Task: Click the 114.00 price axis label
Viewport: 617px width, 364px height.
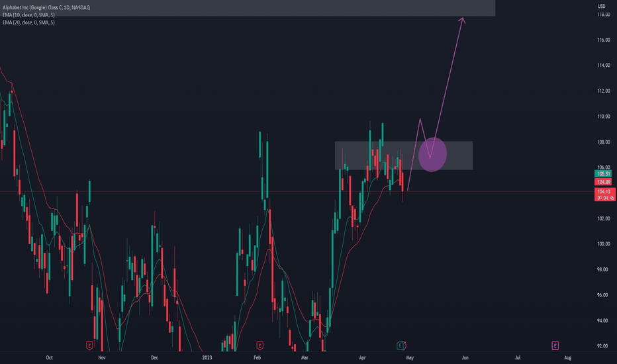Action: pyautogui.click(x=604, y=66)
